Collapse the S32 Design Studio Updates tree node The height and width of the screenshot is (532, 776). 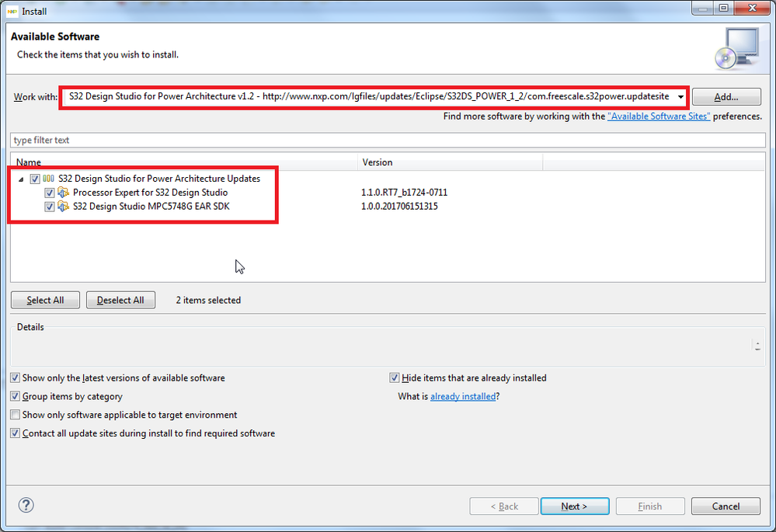click(x=21, y=179)
